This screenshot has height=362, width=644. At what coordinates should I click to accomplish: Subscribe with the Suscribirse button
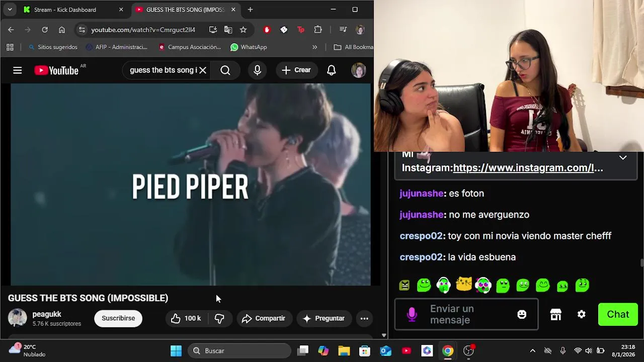pyautogui.click(x=118, y=318)
